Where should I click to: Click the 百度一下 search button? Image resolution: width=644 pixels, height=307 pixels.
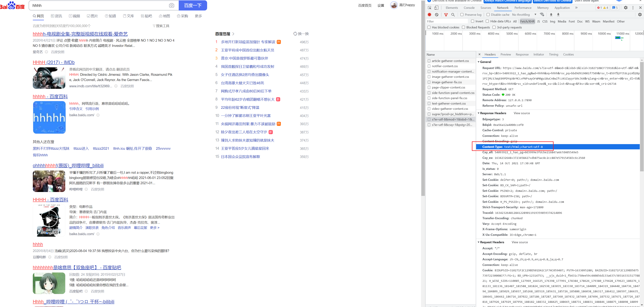[x=193, y=5]
